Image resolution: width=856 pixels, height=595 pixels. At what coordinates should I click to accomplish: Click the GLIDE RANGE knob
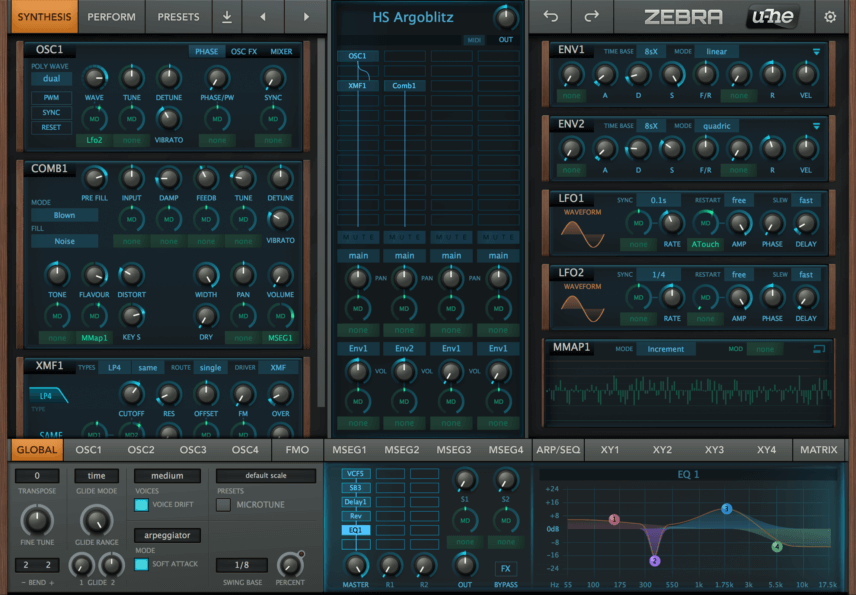point(96,520)
